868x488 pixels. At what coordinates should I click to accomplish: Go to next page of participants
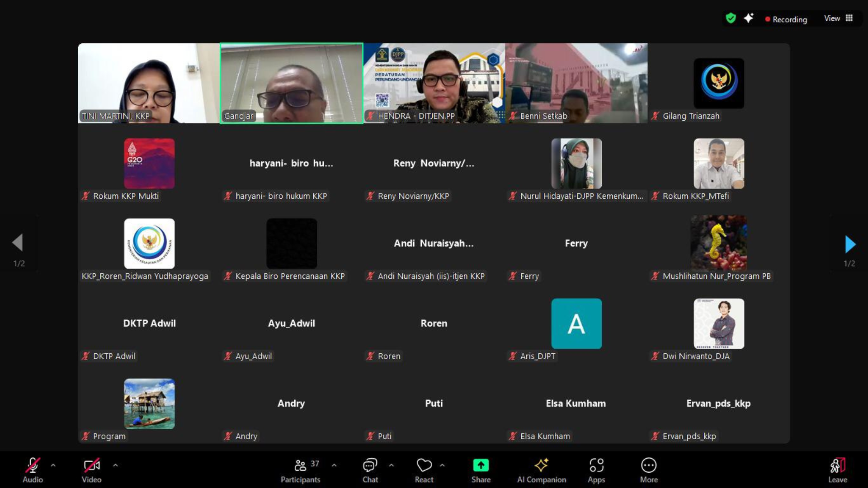point(850,244)
